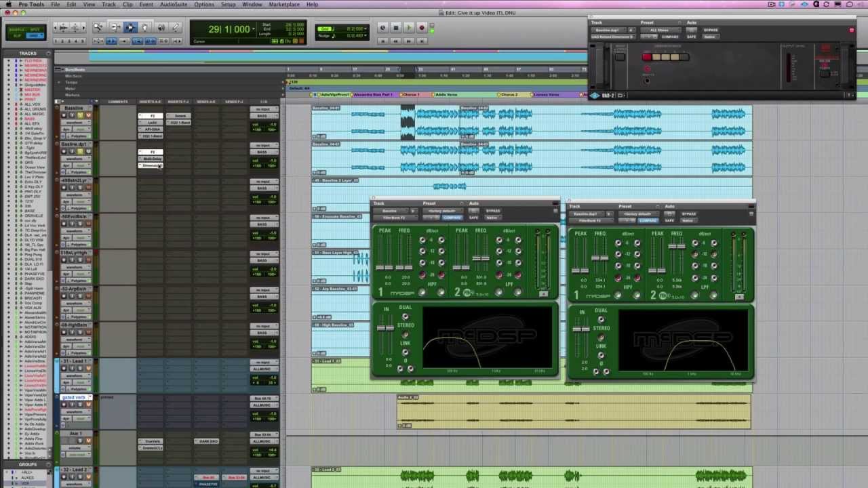Toggle the DUAL button in the right FilterBank
Viewport: 868px width, 488px height.
pos(601,319)
